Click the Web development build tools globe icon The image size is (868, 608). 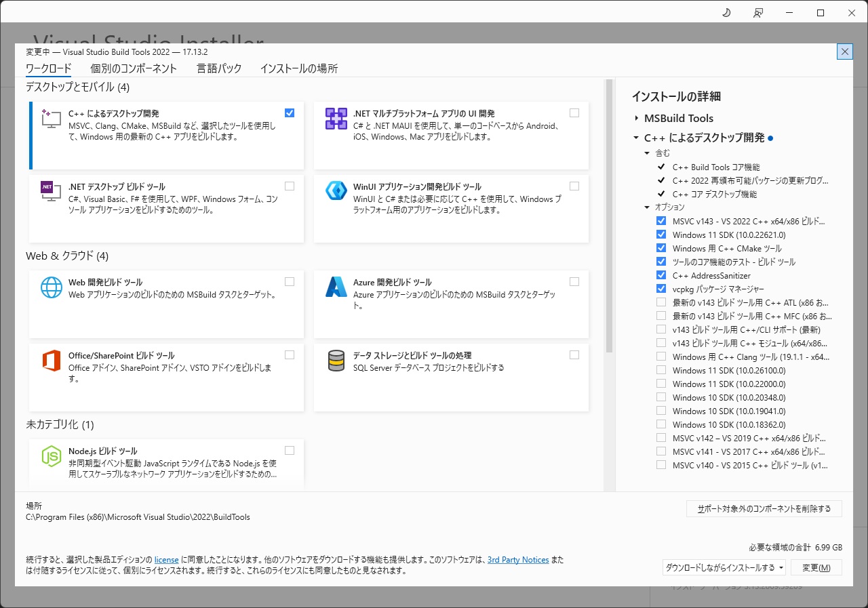pos(51,287)
